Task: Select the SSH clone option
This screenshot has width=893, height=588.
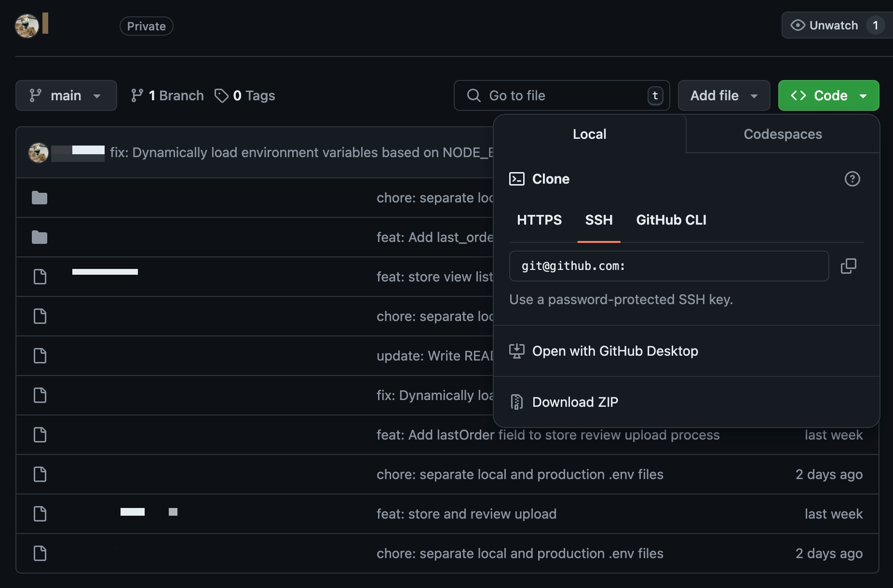Action: (x=599, y=220)
